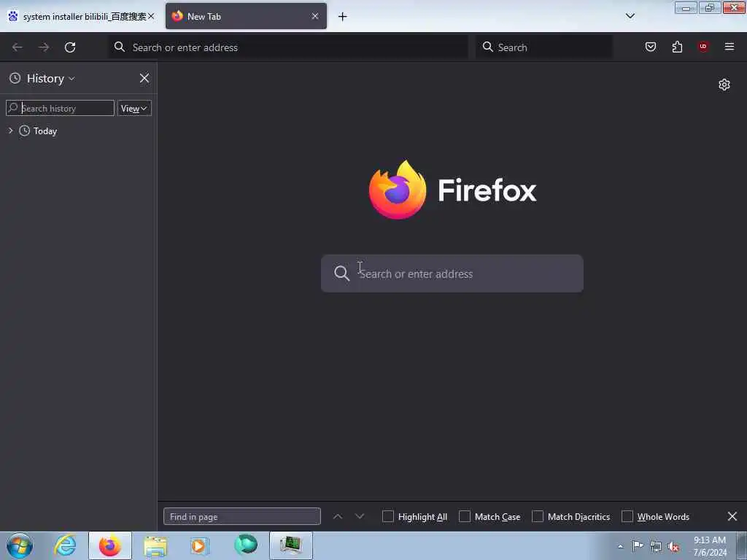Viewport: 747px width, 560px height.
Task: Click the network tray icon
Action: (x=656, y=547)
